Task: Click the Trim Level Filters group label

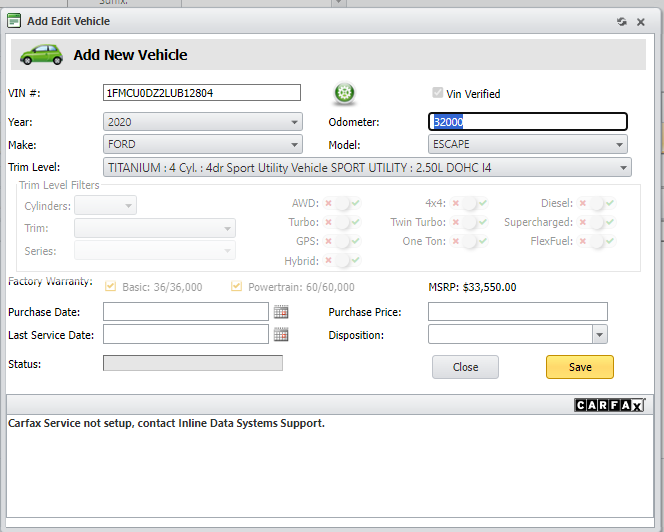Action: [59, 185]
